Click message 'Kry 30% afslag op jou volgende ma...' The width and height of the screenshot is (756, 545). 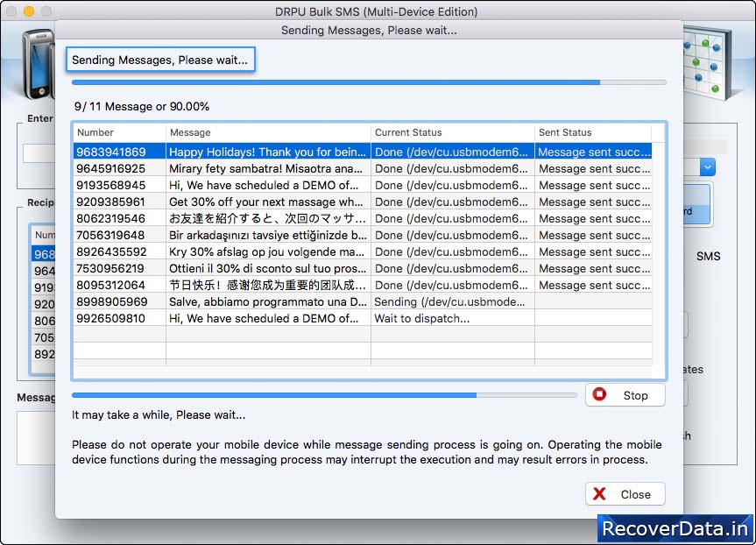click(266, 251)
